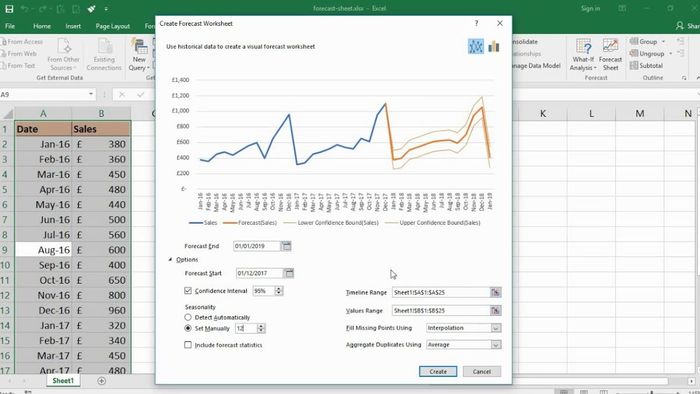This screenshot has height=394, width=700.
Task: Open the Page Layout ribbon tab
Action: (112, 26)
